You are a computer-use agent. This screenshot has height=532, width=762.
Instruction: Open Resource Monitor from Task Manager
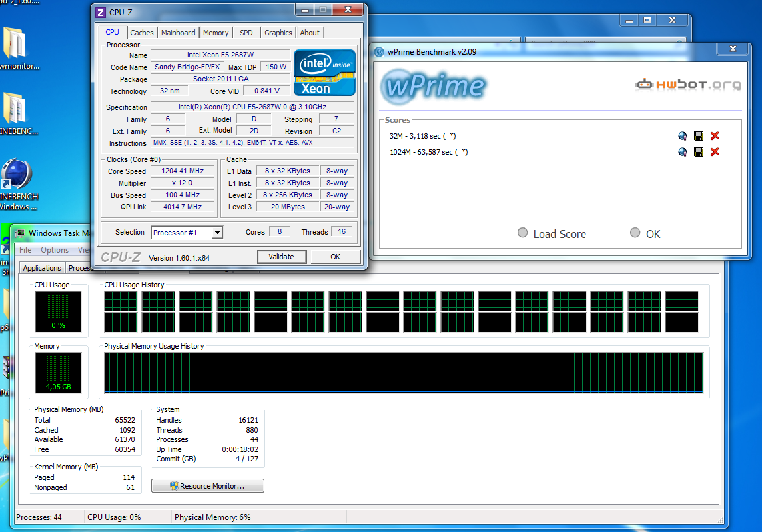pos(208,486)
